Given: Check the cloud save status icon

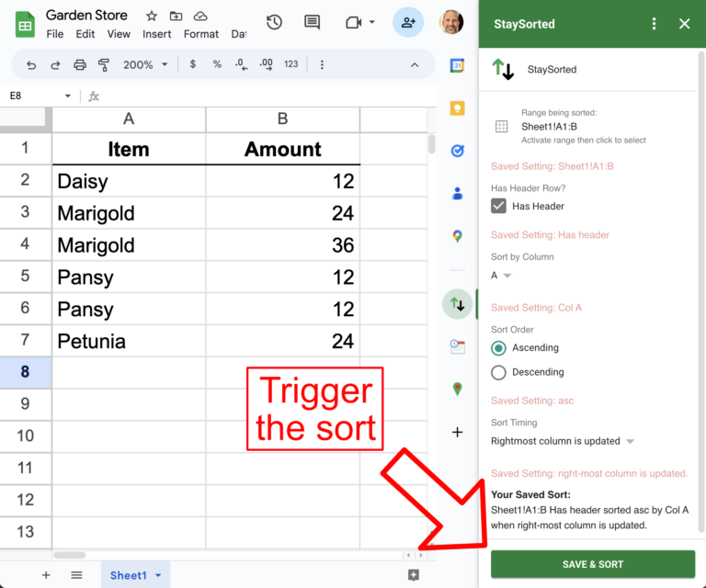Looking at the screenshot, I should click(x=200, y=17).
